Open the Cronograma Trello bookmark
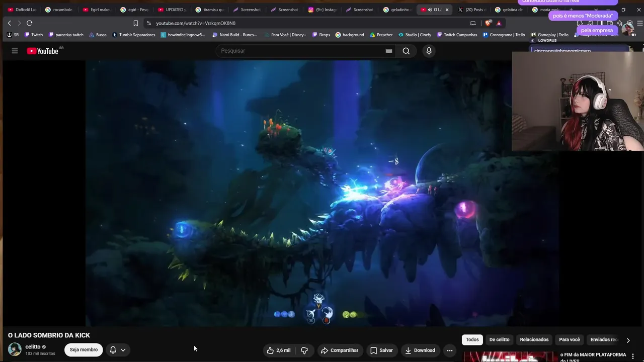The width and height of the screenshot is (644, 362). [504, 35]
